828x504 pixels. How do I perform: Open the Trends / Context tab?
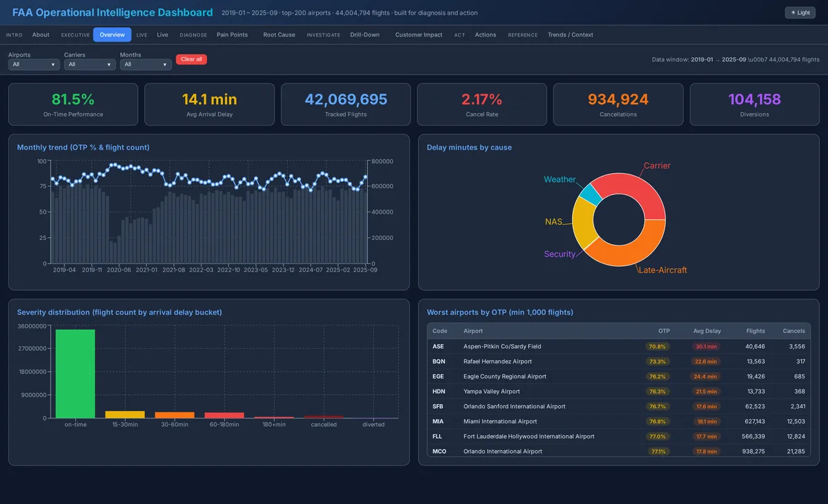click(570, 34)
